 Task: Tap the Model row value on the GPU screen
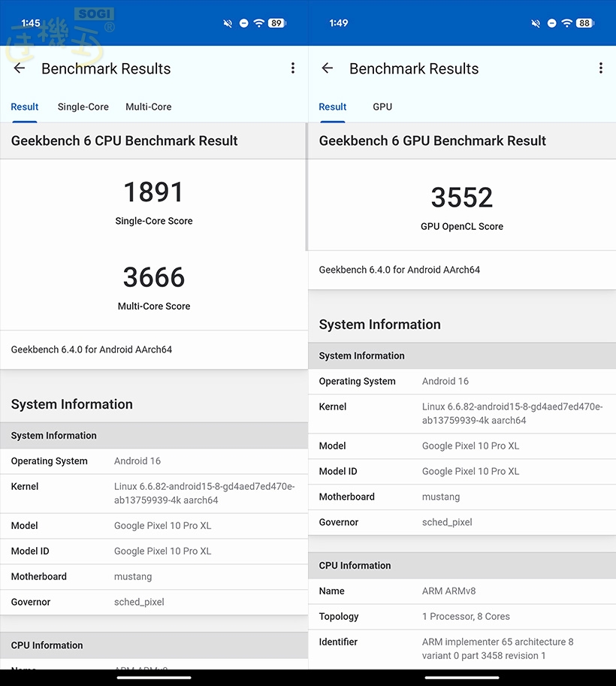tap(471, 446)
